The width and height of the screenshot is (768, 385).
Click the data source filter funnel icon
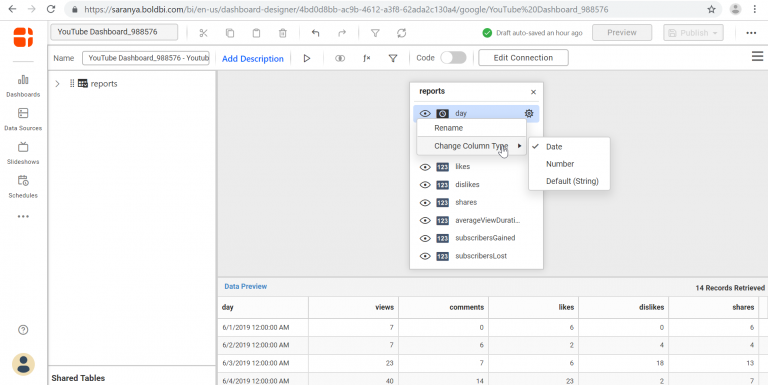pos(392,58)
